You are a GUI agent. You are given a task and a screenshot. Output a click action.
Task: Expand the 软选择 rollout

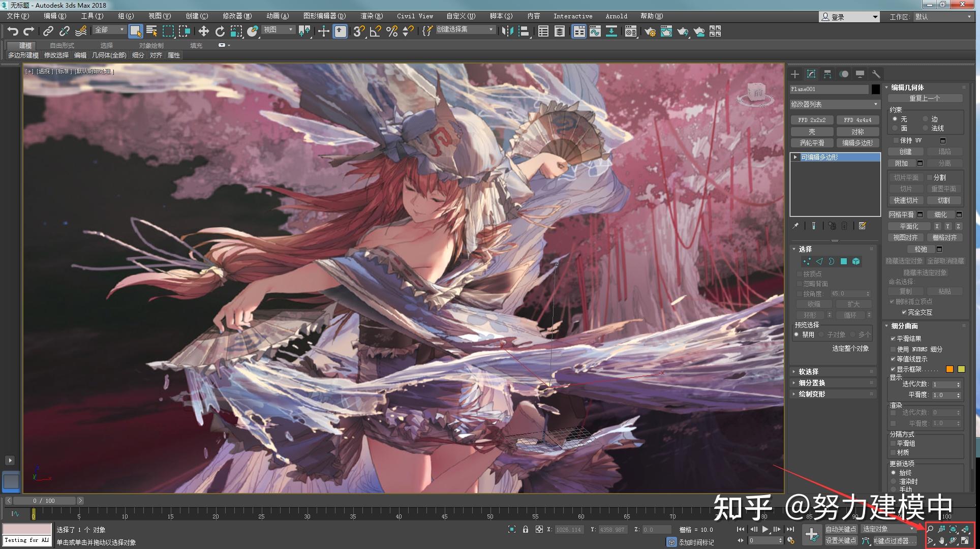click(808, 372)
